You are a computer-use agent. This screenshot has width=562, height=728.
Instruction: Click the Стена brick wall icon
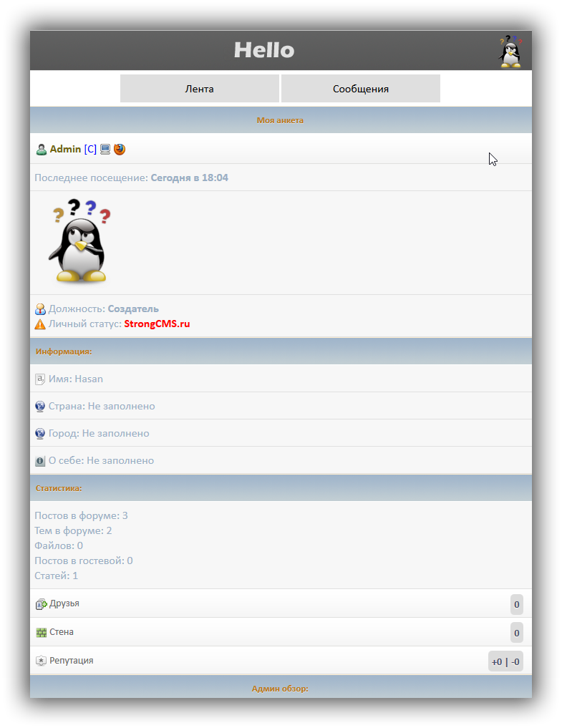click(x=41, y=633)
